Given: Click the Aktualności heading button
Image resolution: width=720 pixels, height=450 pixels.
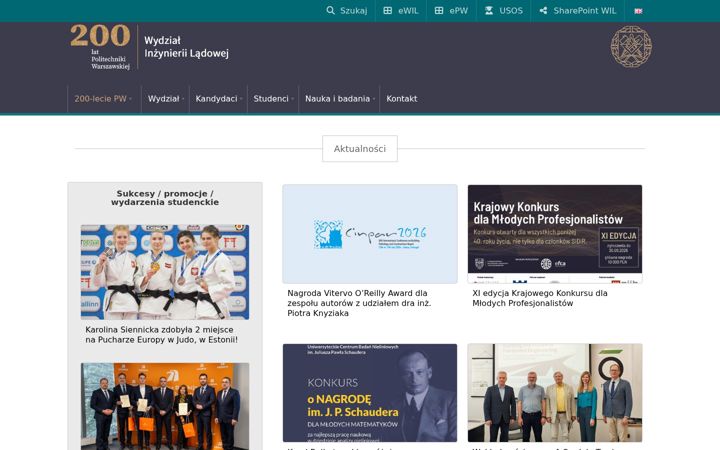Looking at the screenshot, I should (360, 149).
